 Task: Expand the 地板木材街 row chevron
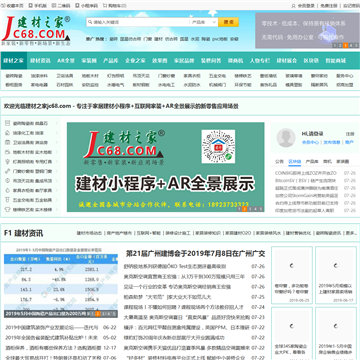[x=57, y=152]
